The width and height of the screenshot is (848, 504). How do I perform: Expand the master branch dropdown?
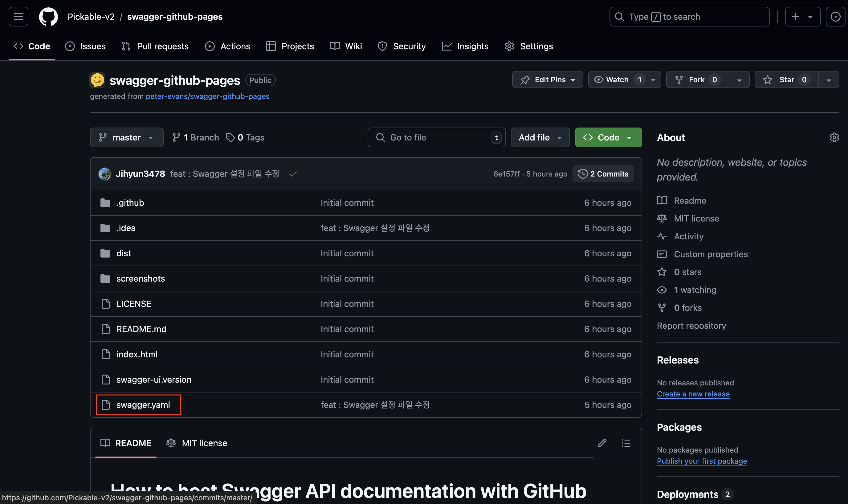pos(126,137)
